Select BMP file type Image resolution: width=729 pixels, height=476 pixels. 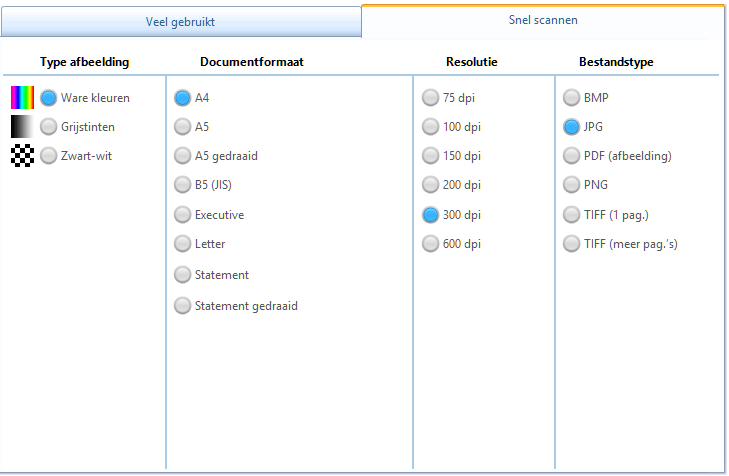571,98
